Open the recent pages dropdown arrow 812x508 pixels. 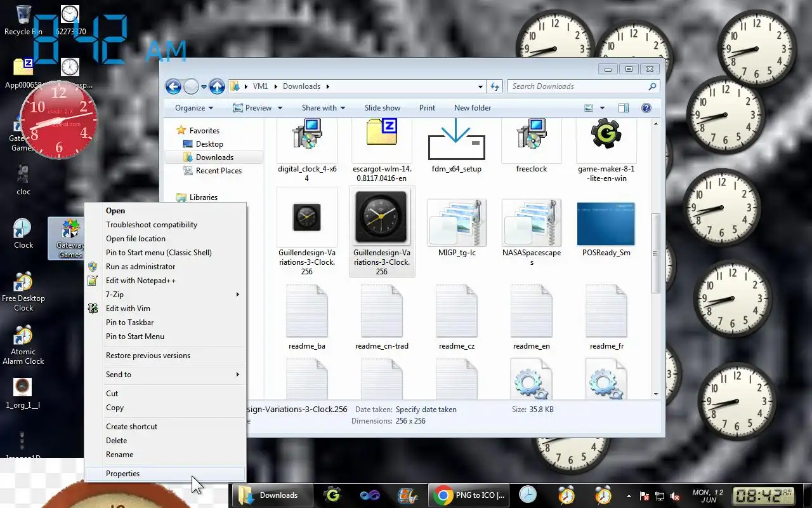(204, 86)
